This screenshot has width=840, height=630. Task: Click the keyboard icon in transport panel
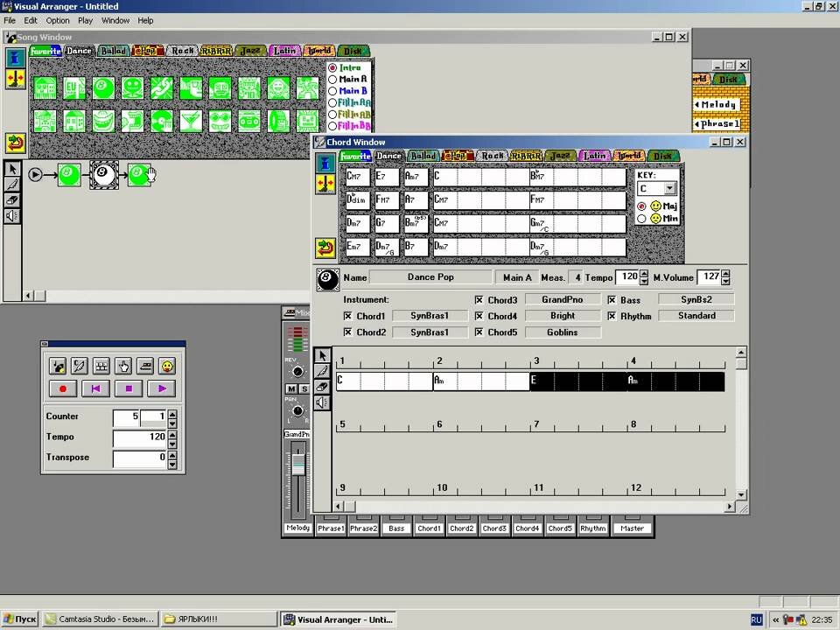click(x=145, y=367)
